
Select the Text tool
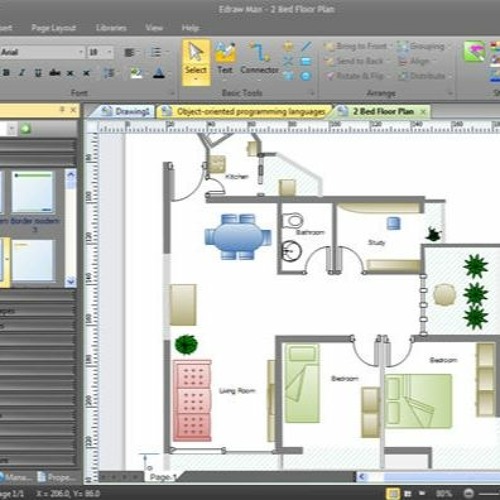coord(225,58)
